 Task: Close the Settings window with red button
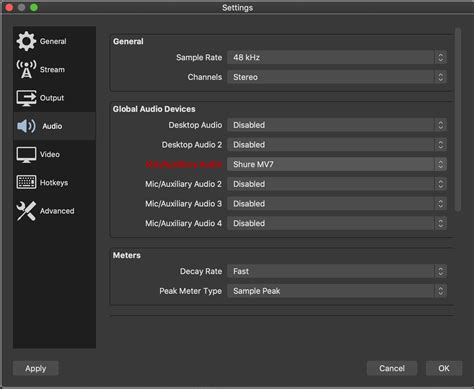click(x=9, y=7)
